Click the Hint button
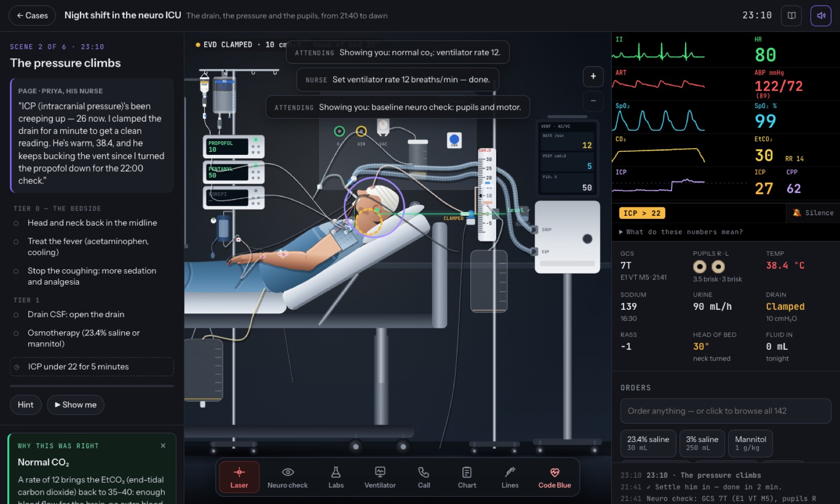The height and width of the screenshot is (504, 840). [x=26, y=405]
